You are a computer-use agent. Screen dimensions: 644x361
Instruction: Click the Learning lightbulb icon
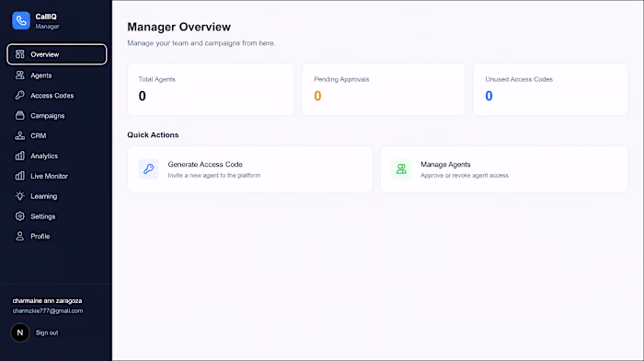coord(19,196)
